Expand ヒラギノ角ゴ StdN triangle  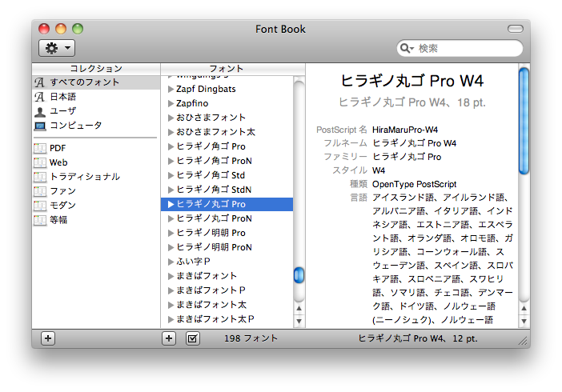pyautogui.click(x=171, y=190)
